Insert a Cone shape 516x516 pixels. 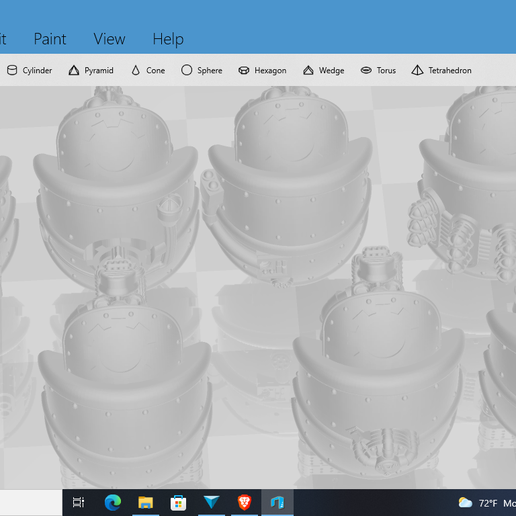coord(148,70)
